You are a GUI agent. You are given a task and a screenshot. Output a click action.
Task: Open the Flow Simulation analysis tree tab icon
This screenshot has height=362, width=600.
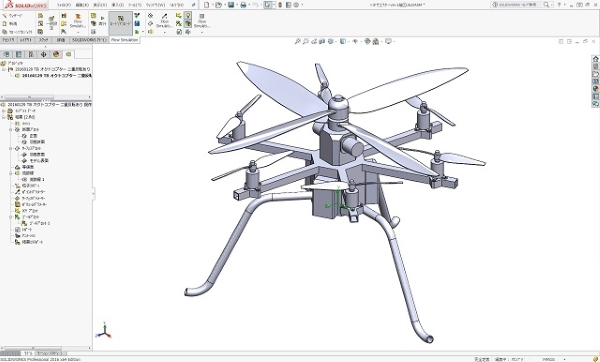click(x=68, y=54)
